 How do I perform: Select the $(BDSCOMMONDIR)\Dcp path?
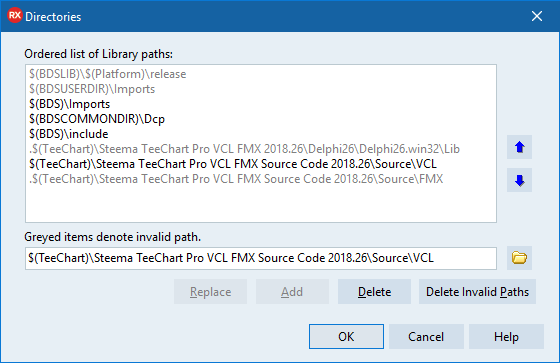pyautogui.click(x=97, y=119)
